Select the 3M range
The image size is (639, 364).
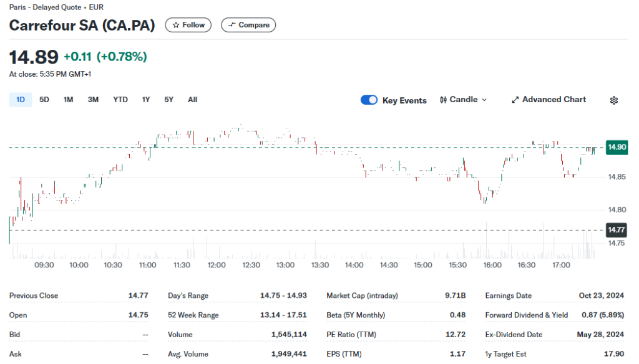tap(93, 99)
